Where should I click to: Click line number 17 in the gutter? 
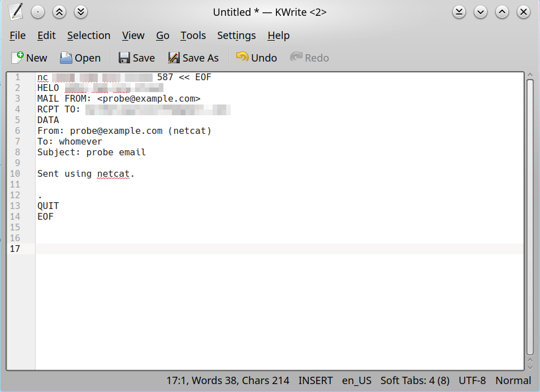pos(15,249)
